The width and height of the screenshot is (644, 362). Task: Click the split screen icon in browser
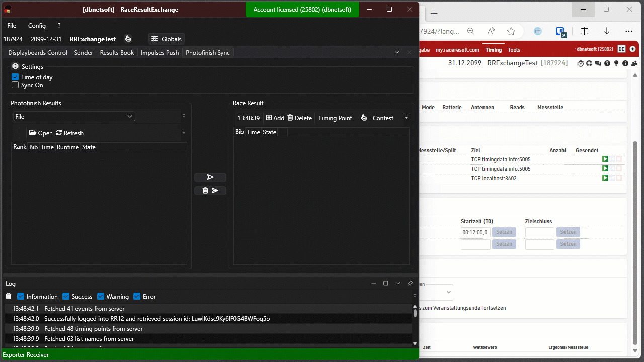[584, 31]
